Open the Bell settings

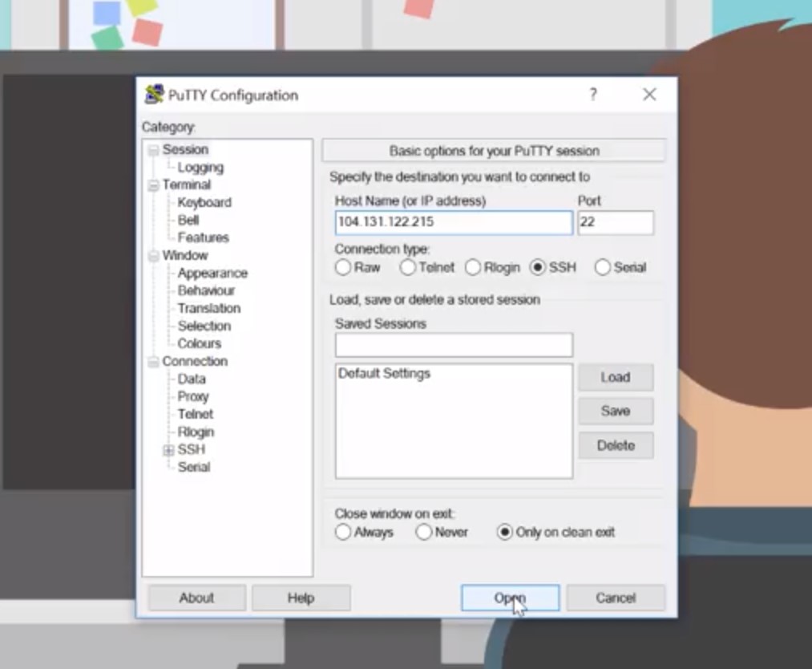[188, 220]
